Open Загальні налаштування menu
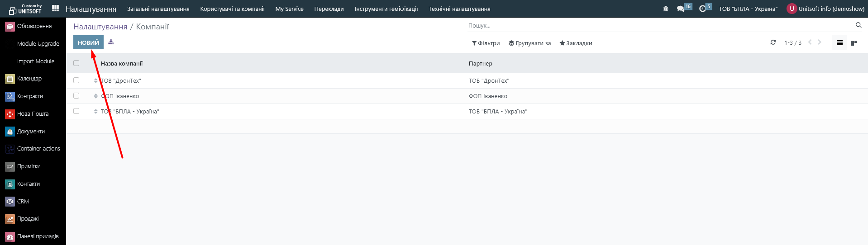 pos(158,9)
